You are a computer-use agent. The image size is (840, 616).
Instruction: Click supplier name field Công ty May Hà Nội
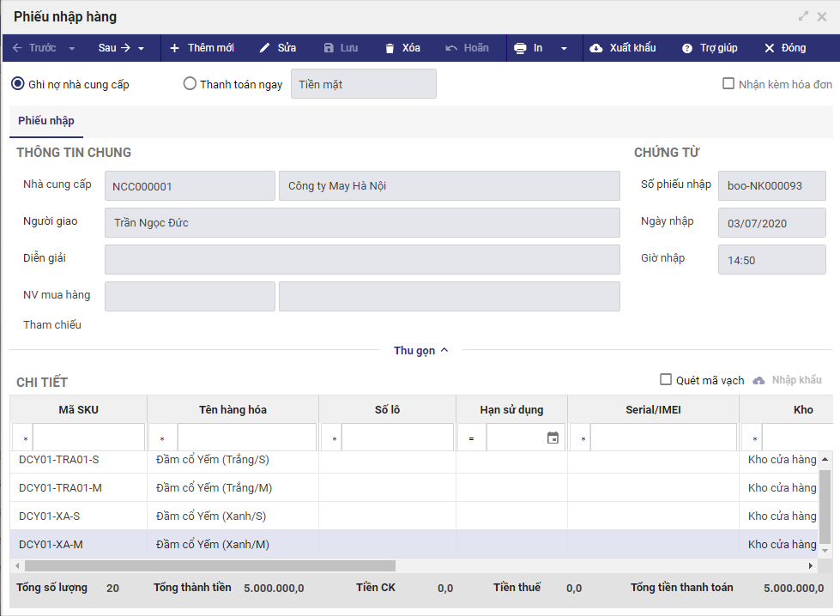pos(450,186)
